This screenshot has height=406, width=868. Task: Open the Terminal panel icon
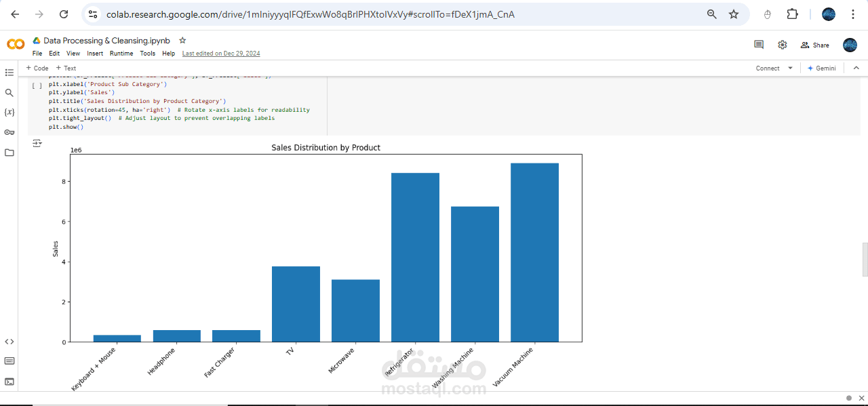click(9, 382)
